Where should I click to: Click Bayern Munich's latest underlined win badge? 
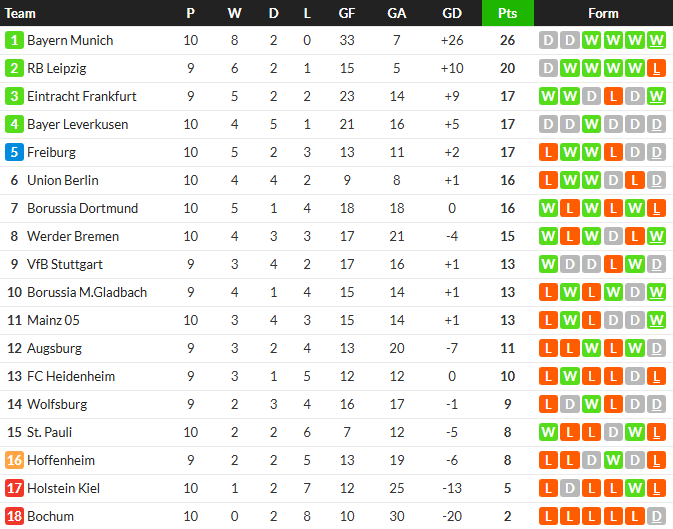pyautogui.click(x=656, y=41)
